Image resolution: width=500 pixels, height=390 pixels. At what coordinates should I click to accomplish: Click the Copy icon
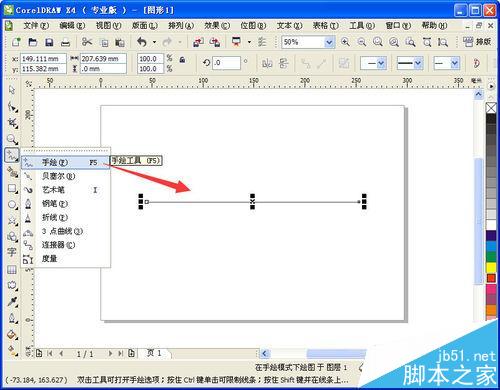[x=104, y=42]
